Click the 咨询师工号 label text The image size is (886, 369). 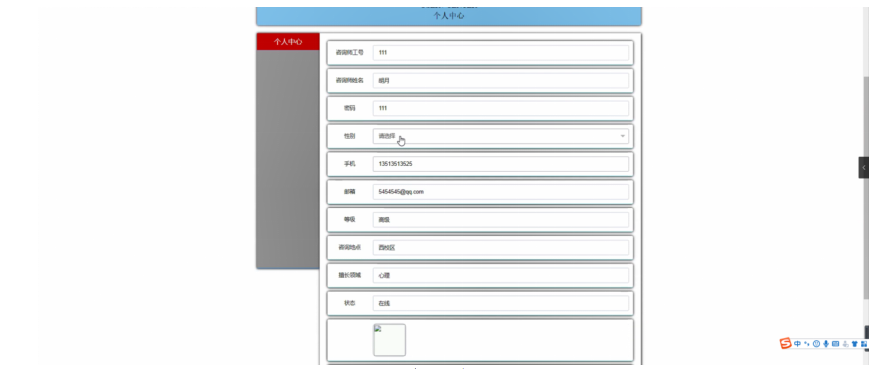coord(350,53)
